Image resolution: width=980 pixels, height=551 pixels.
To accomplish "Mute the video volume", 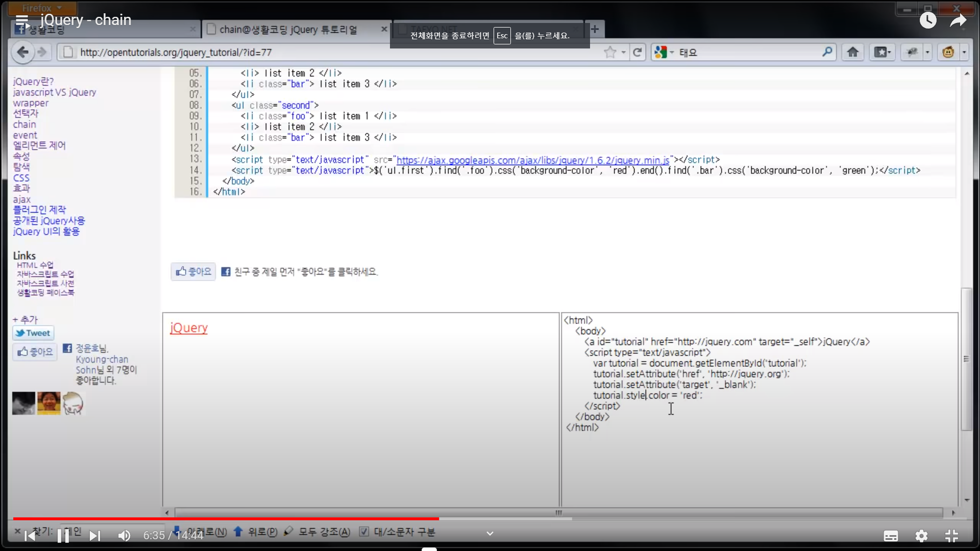I will tap(124, 536).
